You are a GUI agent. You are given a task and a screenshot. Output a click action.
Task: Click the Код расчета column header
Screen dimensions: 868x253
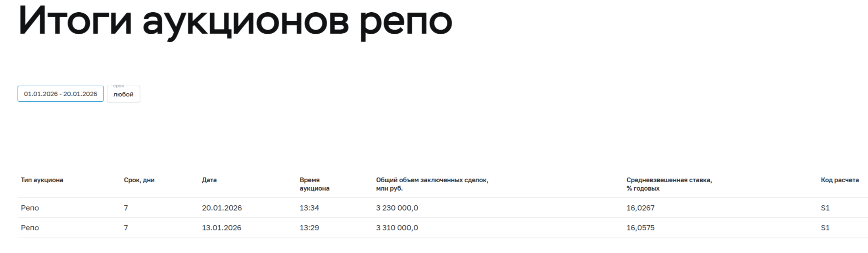(x=839, y=180)
